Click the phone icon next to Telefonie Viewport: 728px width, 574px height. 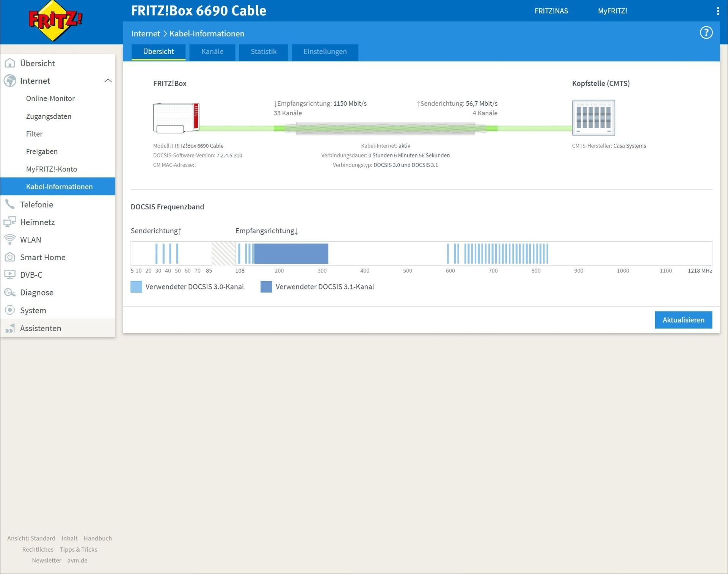click(10, 204)
